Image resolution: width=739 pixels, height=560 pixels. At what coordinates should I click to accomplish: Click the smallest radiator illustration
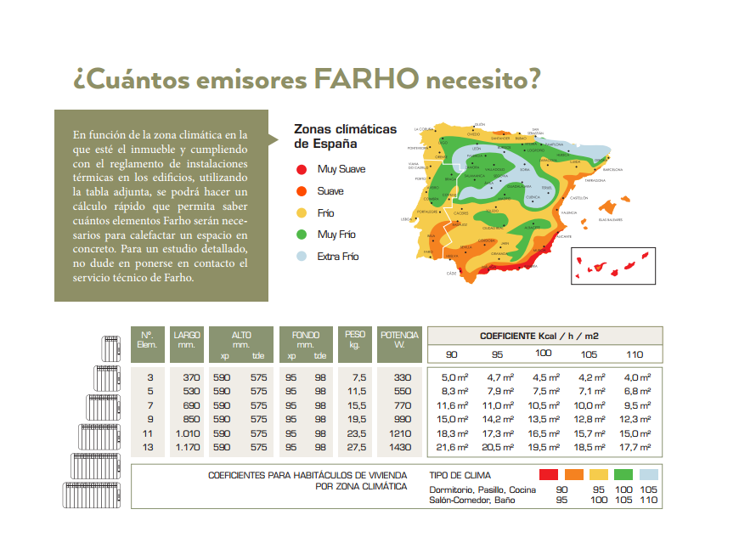point(111,348)
